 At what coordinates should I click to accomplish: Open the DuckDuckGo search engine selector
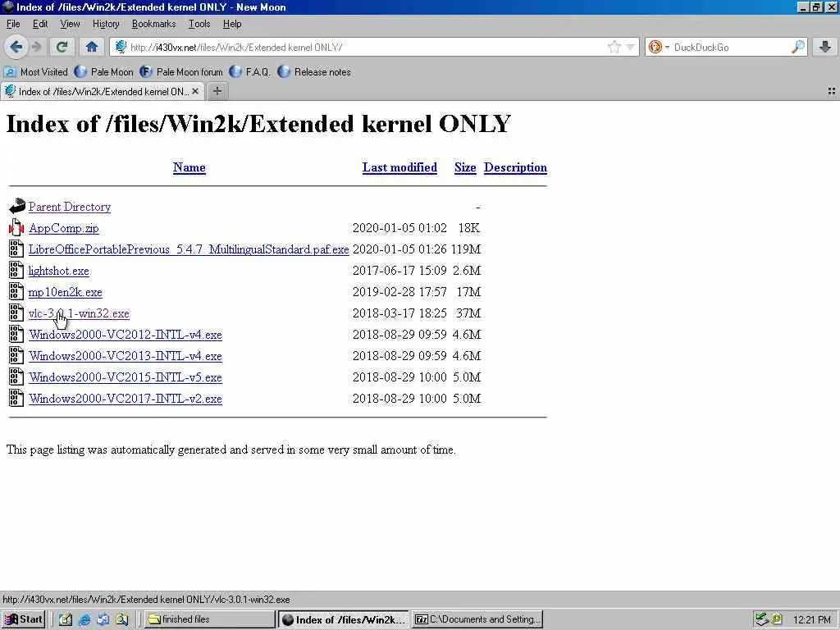pos(659,47)
